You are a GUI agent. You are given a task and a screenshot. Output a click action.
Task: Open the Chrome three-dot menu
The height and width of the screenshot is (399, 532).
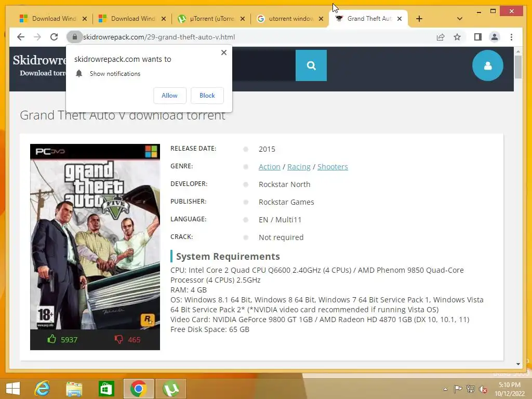511,37
